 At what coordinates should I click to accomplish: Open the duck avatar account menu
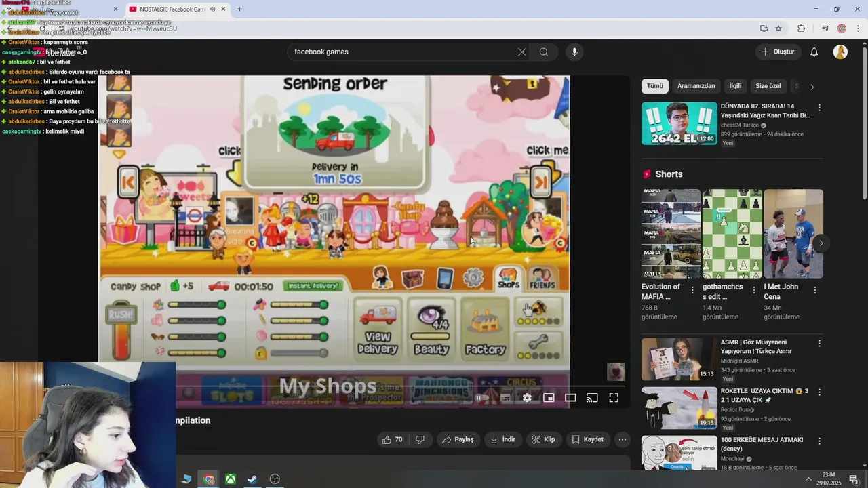point(840,52)
